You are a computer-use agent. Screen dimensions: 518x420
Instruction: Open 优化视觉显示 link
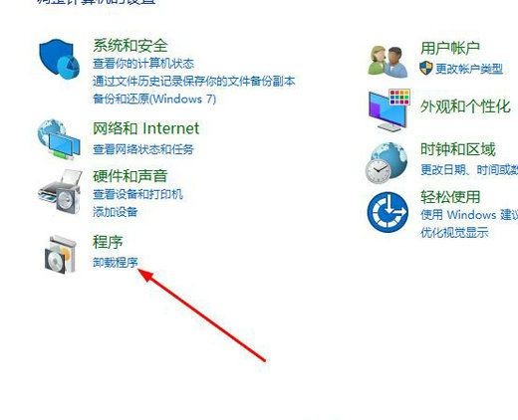(454, 232)
